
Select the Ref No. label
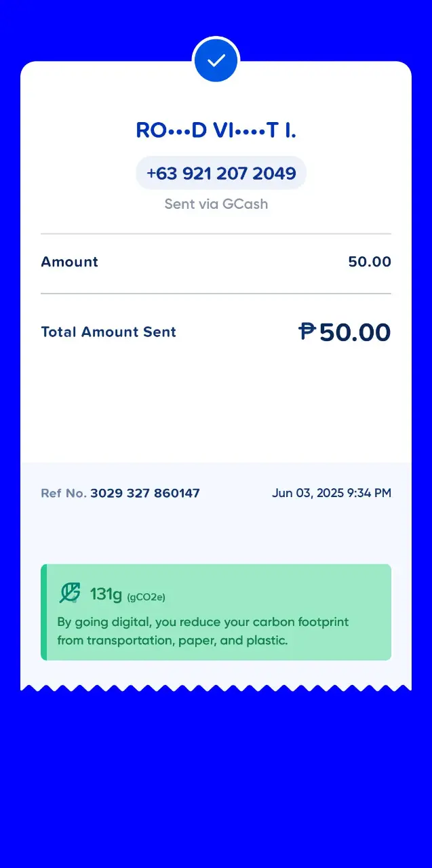[64, 493]
